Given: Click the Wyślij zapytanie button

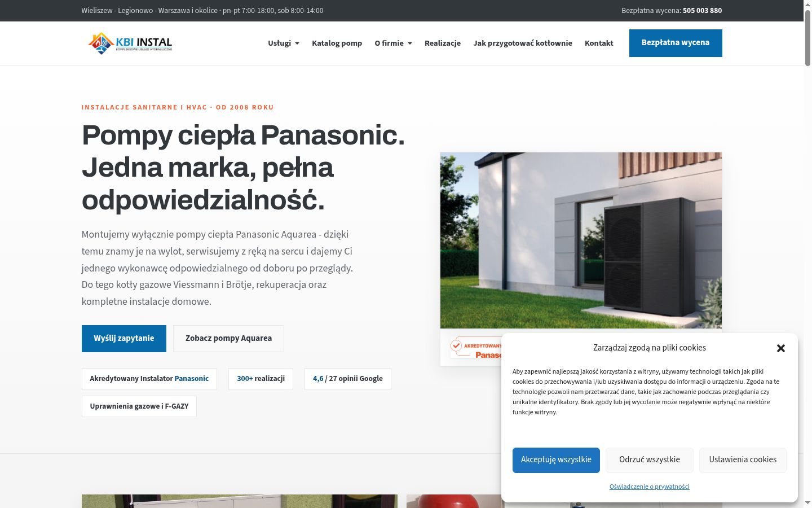Looking at the screenshot, I should 124,339.
